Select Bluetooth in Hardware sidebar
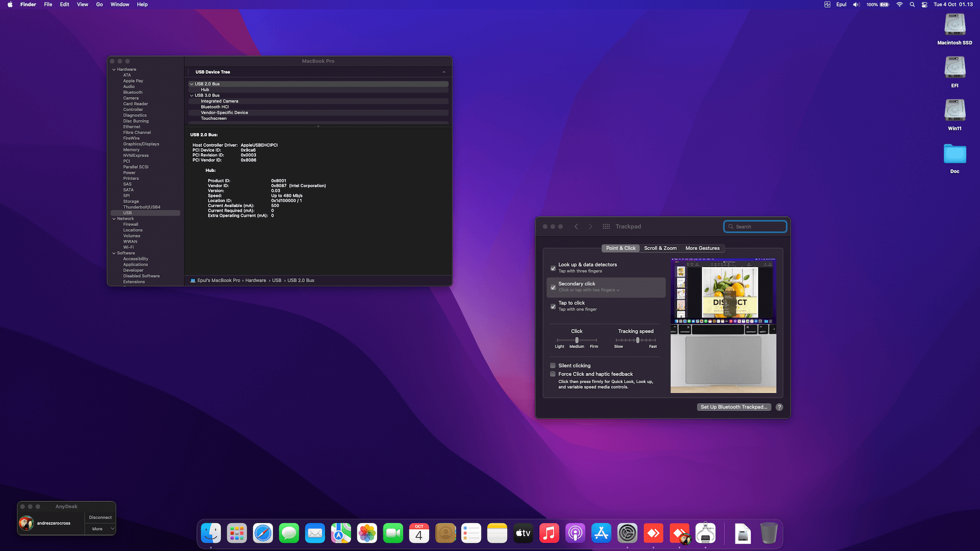This screenshot has width=980, height=551. point(133,92)
